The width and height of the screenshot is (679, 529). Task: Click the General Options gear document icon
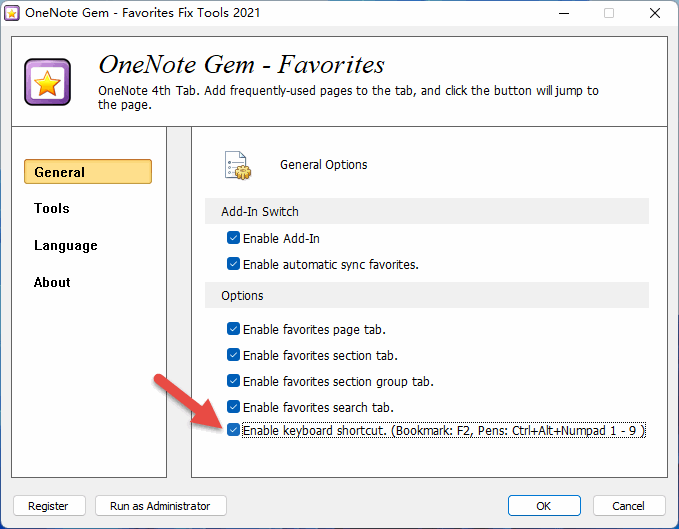238,165
